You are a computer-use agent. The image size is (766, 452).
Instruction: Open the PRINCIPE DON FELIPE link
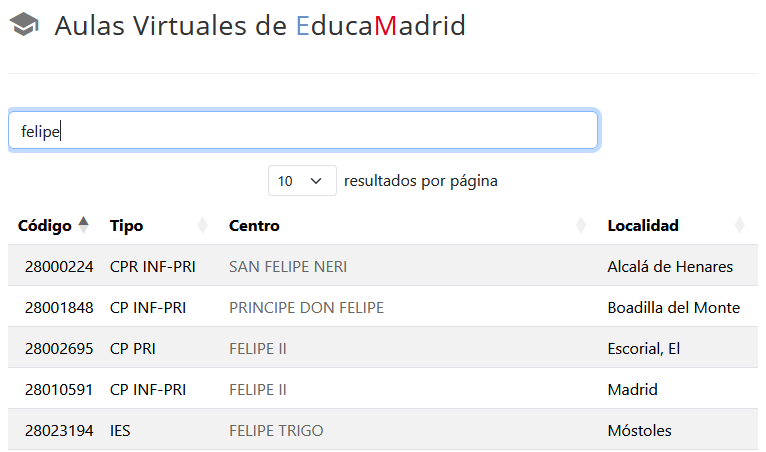[x=306, y=308]
